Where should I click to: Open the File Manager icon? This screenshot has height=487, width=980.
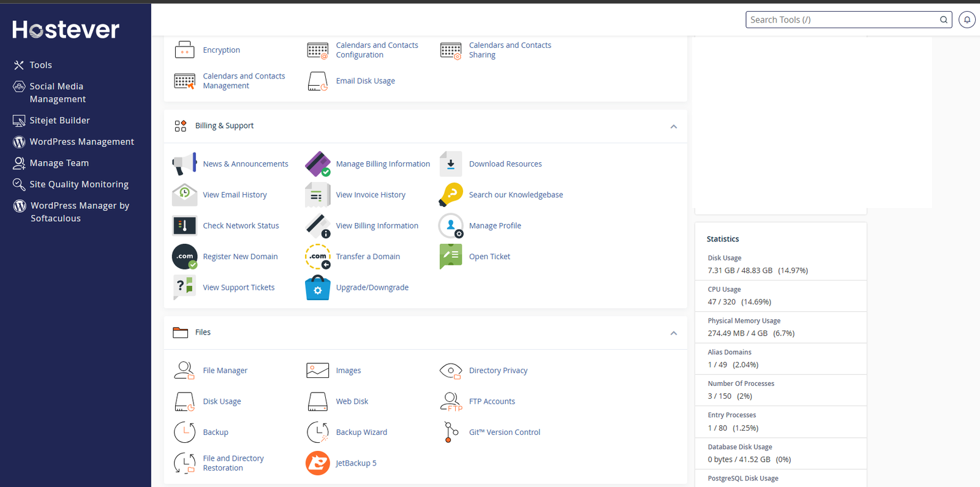[x=184, y=371]
